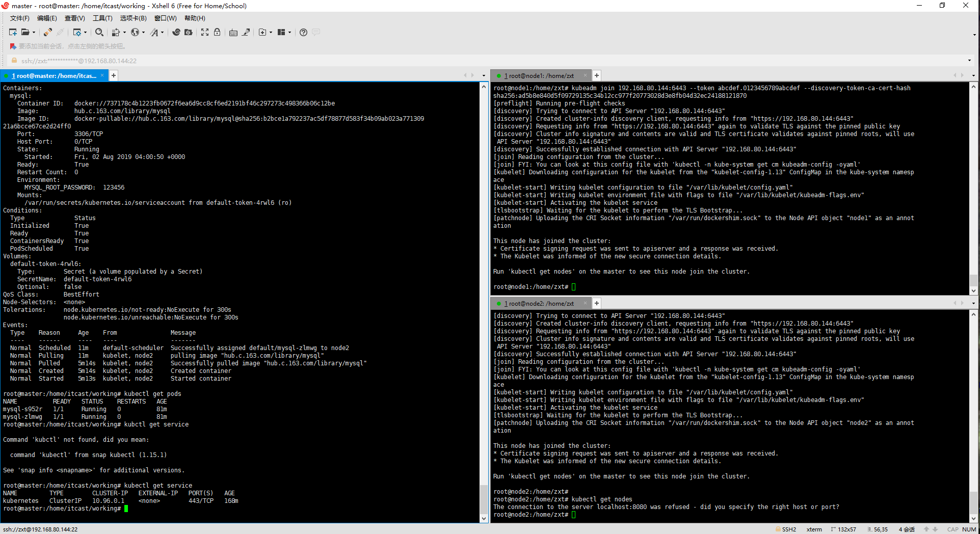Click the reconnect plug icon
This screenshot has width=980, height=534.
48,32
